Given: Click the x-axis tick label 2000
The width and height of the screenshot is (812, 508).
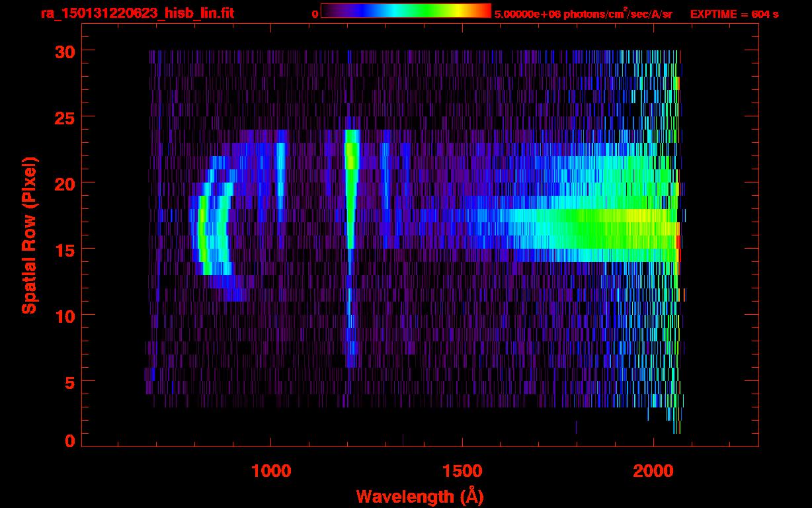Looking at the screenshot, I should coord(653,471).
